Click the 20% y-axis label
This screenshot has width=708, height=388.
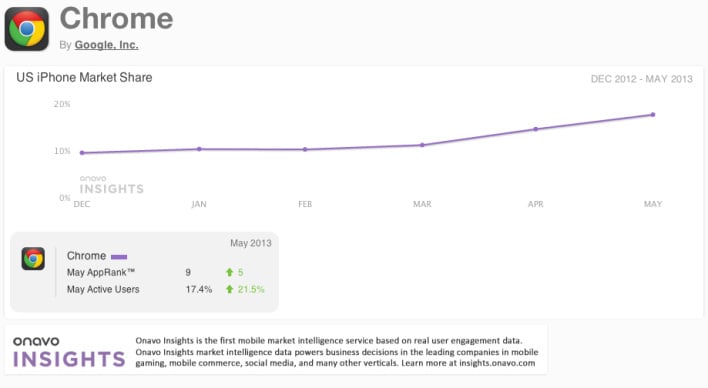point(62,104)
